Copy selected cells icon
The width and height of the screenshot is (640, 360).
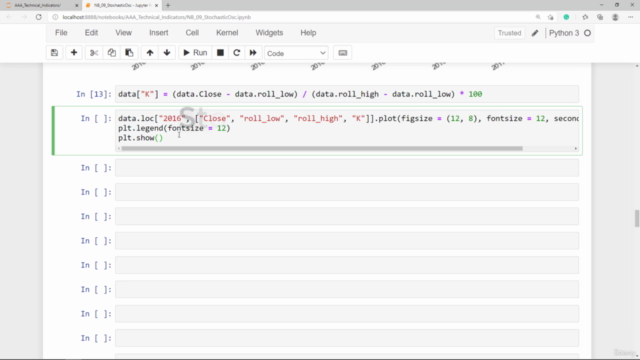pos(111,53)
